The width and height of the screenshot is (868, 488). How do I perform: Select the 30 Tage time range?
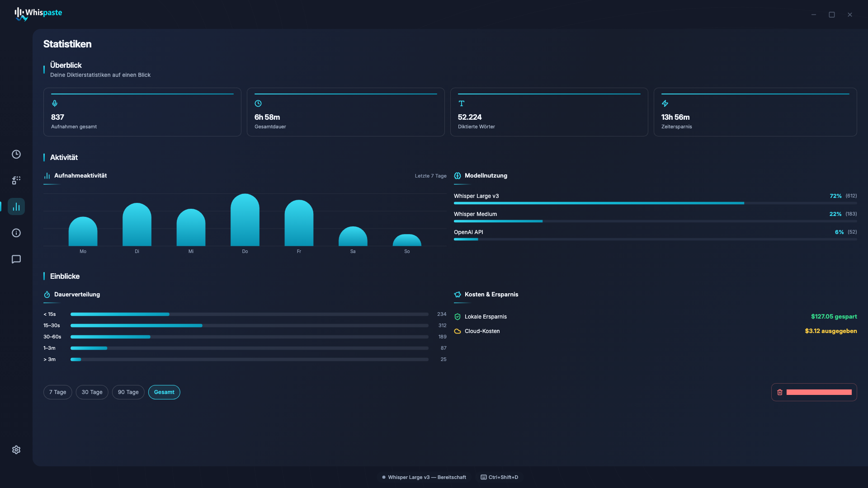click(92, 392)
